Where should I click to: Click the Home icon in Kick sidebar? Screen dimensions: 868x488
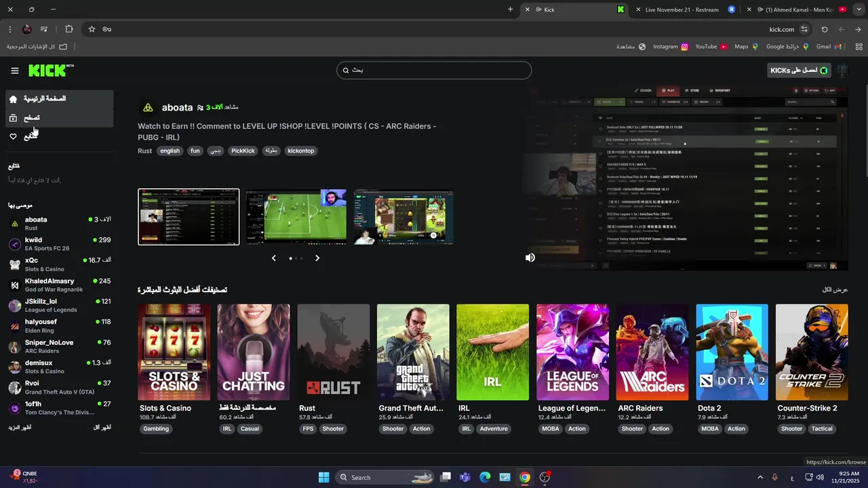pyautogui.click(x=13, y=99)
